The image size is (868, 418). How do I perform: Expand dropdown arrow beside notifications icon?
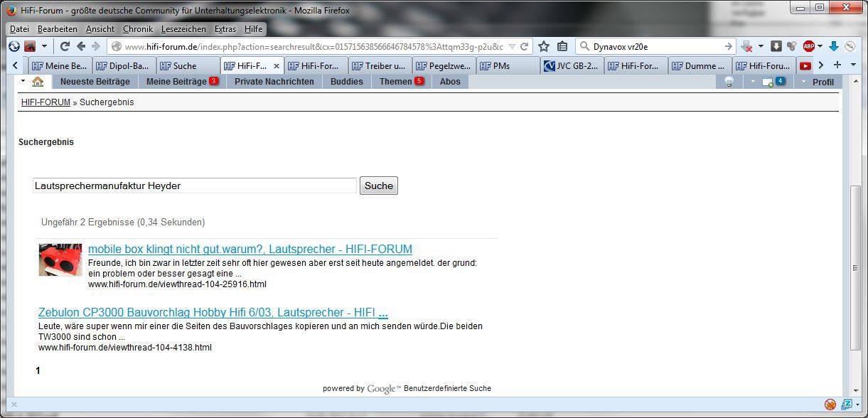754,82
